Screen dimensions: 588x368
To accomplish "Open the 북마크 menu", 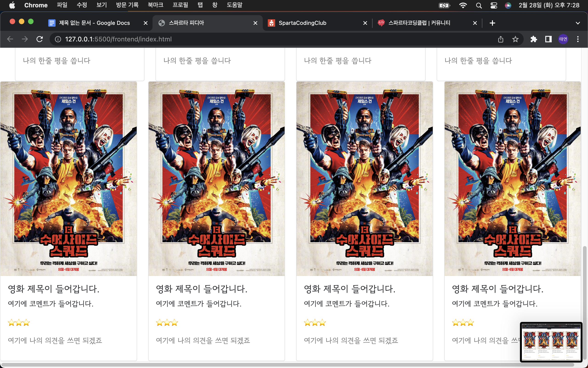I will click(x=155, y=5).
